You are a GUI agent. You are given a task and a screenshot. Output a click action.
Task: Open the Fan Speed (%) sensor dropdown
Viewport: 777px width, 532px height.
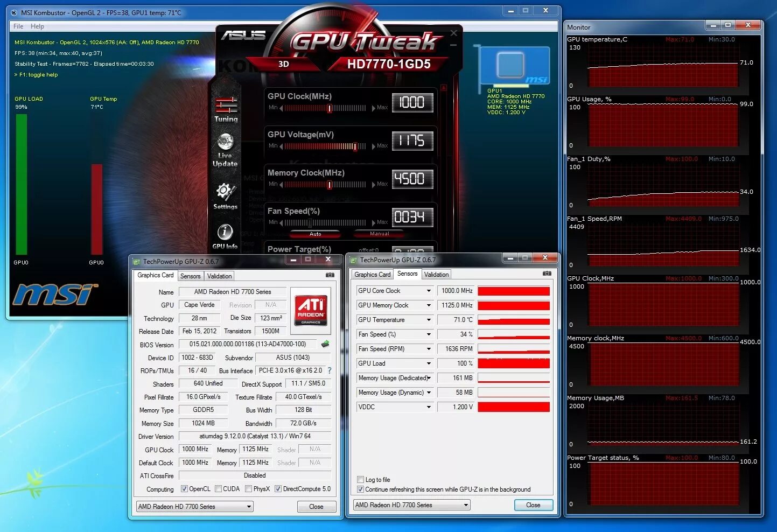pos(429,334)
